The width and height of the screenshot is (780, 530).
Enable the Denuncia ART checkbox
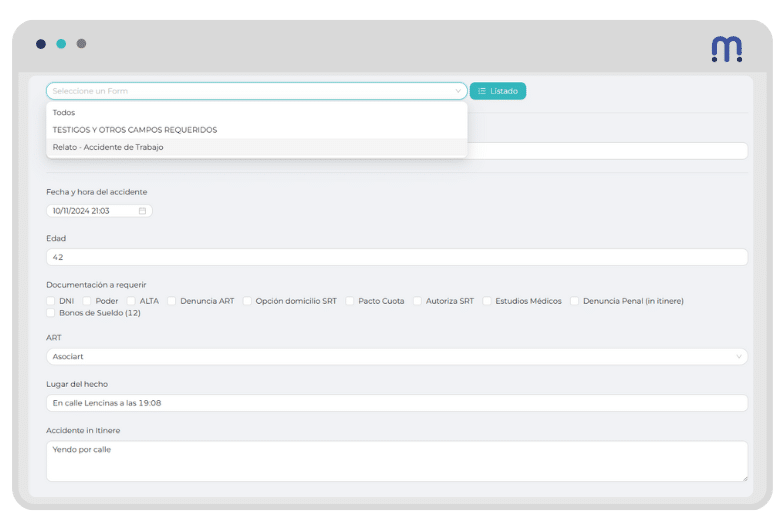click(172, 300)
